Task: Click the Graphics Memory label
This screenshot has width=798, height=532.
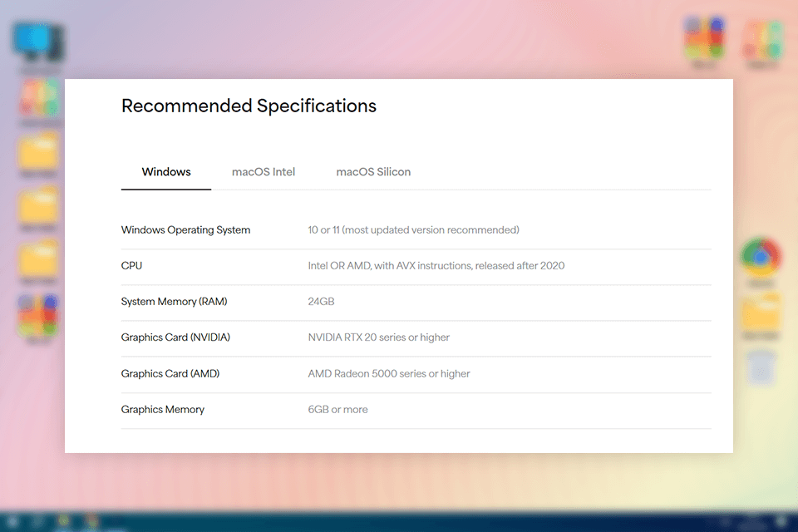Action: pyautogui.click(x=162, y=409)
